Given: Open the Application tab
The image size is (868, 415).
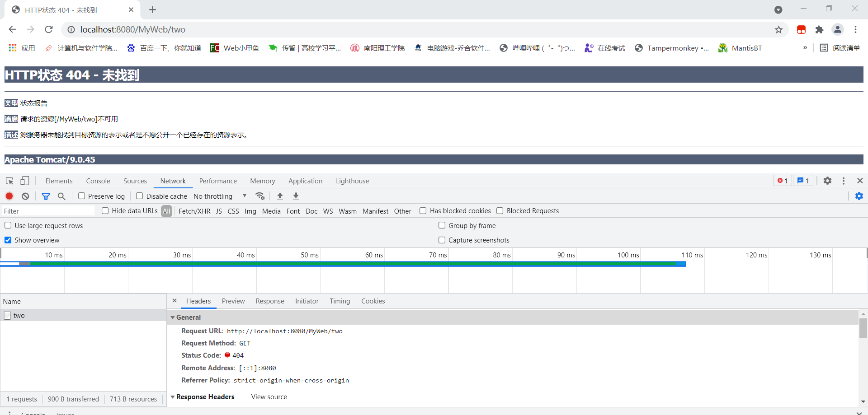Looking at the screenshot, I should click(306, 181).
